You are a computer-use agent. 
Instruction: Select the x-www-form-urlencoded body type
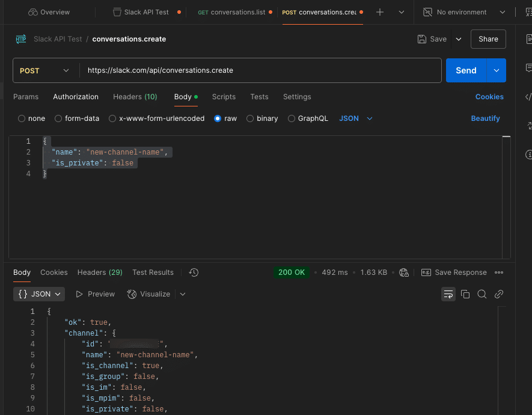point(157,118)
